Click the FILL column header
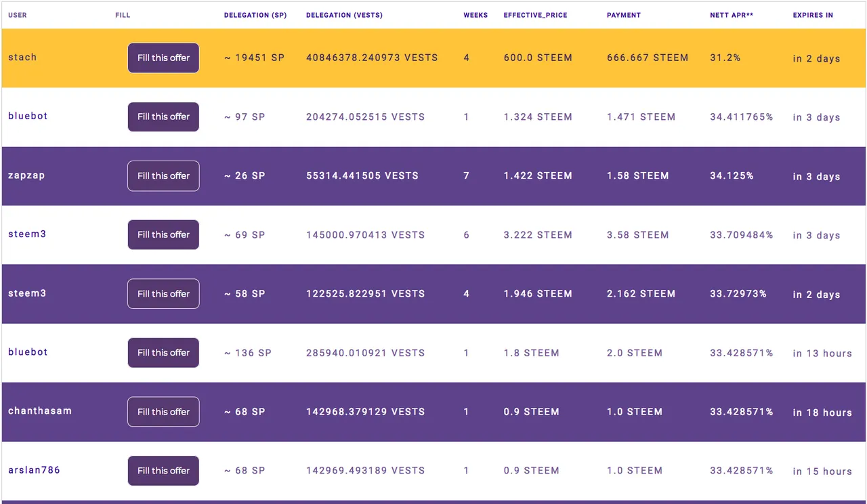The width and height of the screenshot is (867, 504). pos(123,15)
